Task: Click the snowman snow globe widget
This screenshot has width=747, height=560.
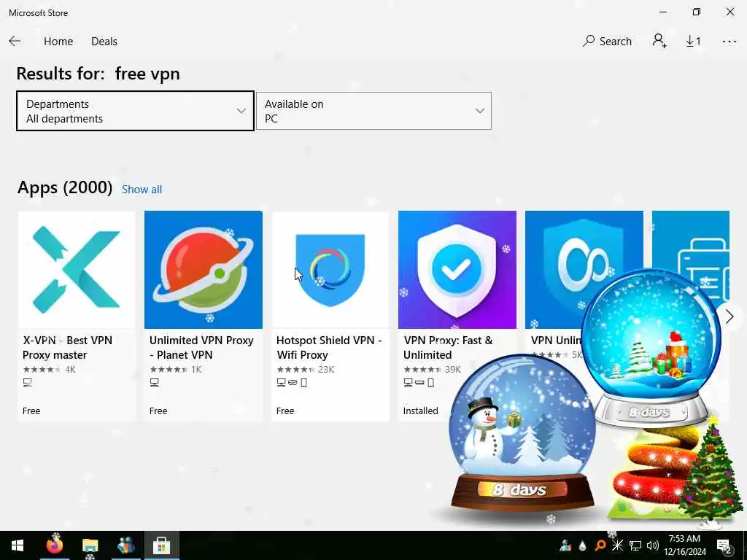Action: pos(522,433)
